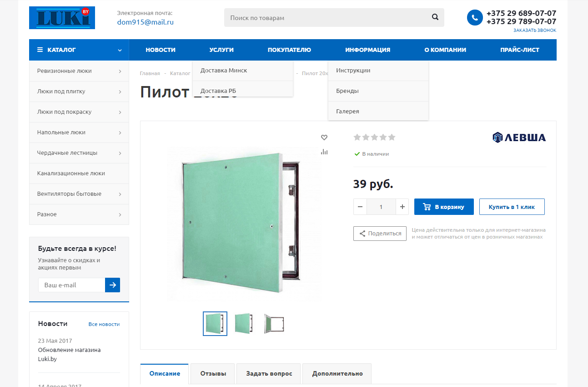
Task: Click the 39 руб. price text
Action: 373,184
